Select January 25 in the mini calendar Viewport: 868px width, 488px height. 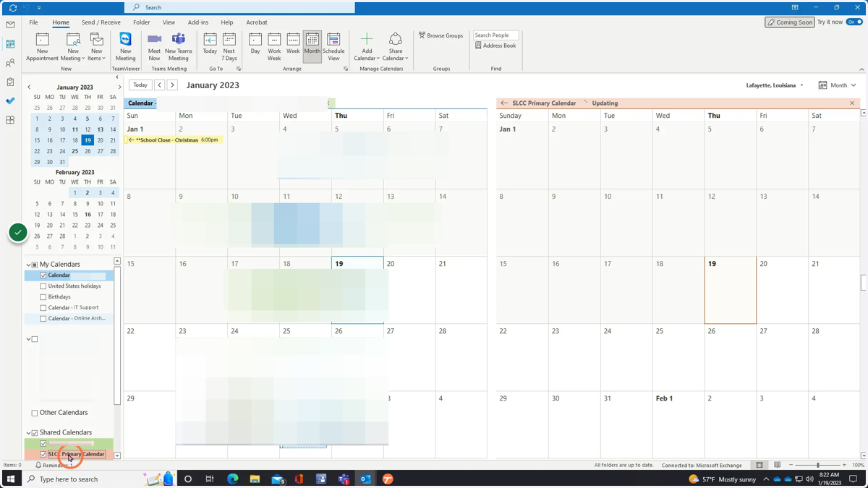75,151
